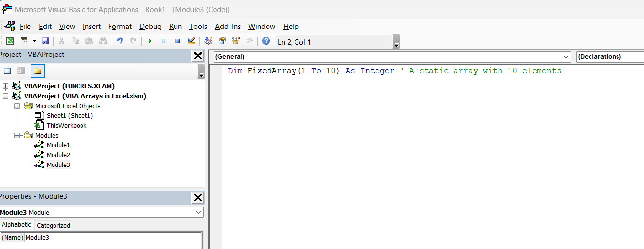Open Properties Window toolbar icon
The height and width of the screenshot is (249, 644).
tap(222, 41)
